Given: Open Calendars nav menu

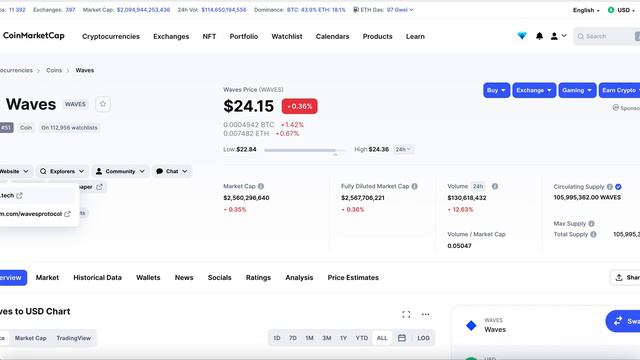Looking at the screenshot, I should [x=332, y=36].
